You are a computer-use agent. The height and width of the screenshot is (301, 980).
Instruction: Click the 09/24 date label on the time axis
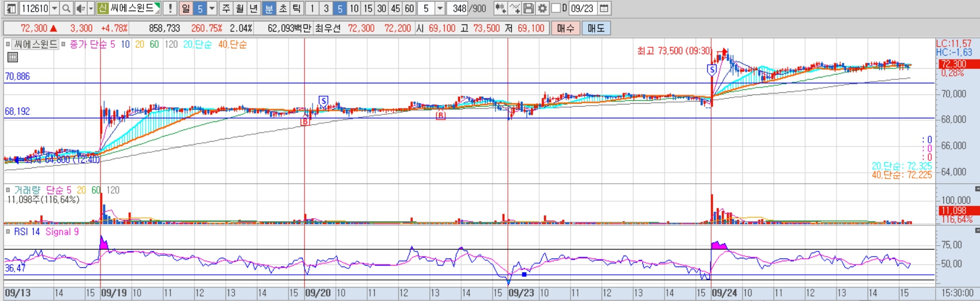(x=724, y=293)
